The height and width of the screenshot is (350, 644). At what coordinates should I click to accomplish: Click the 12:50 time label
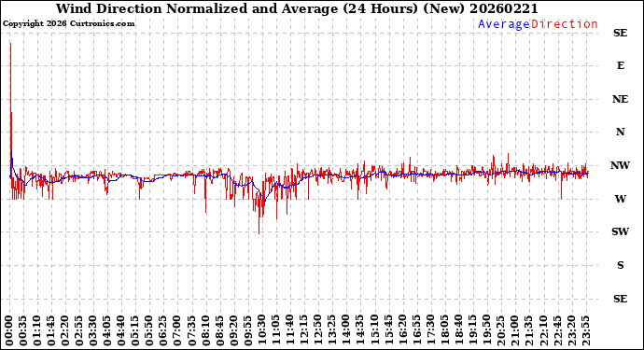[x=318, y=331]
